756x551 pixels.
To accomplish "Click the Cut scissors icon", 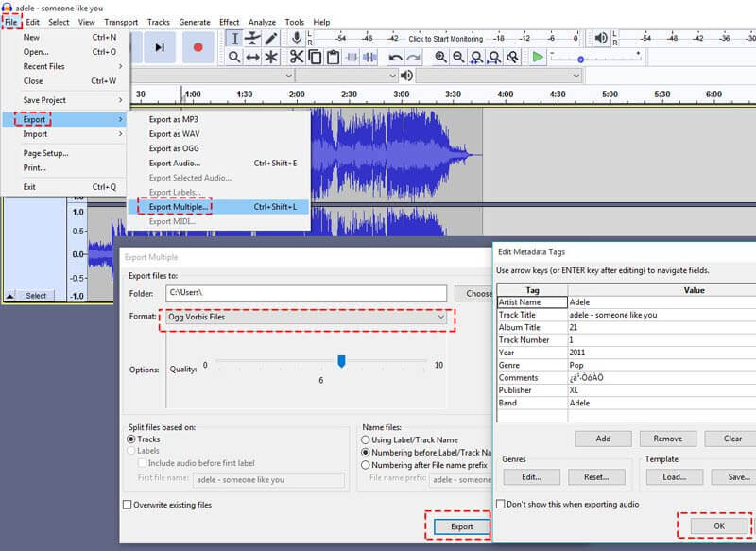I will click(x=296, y=58).
